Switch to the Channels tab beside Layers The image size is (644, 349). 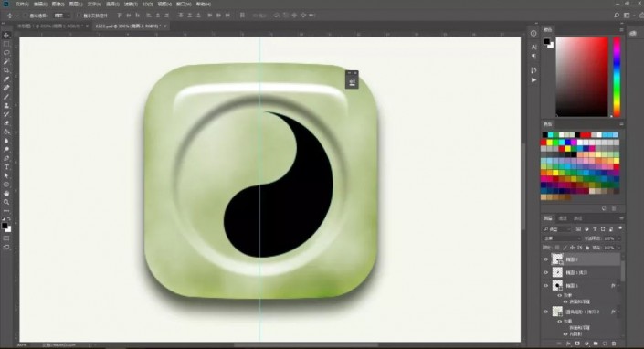pyautogui.click(x=563, y=218)
